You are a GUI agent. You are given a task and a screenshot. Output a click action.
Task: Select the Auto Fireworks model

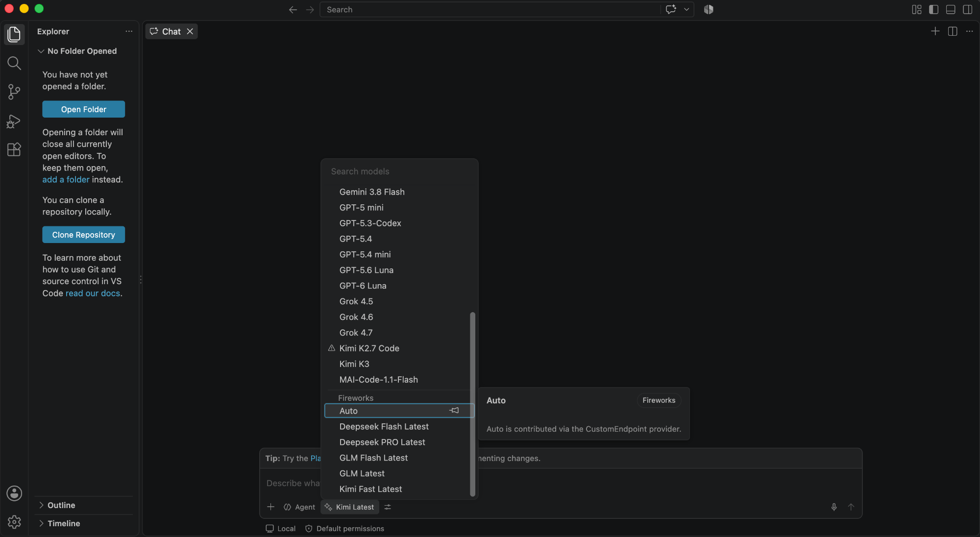(399, 411)
